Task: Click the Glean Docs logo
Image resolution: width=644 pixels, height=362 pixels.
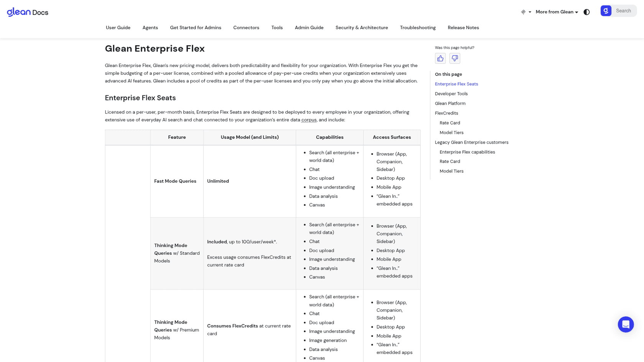Action: tap(28, 12)
